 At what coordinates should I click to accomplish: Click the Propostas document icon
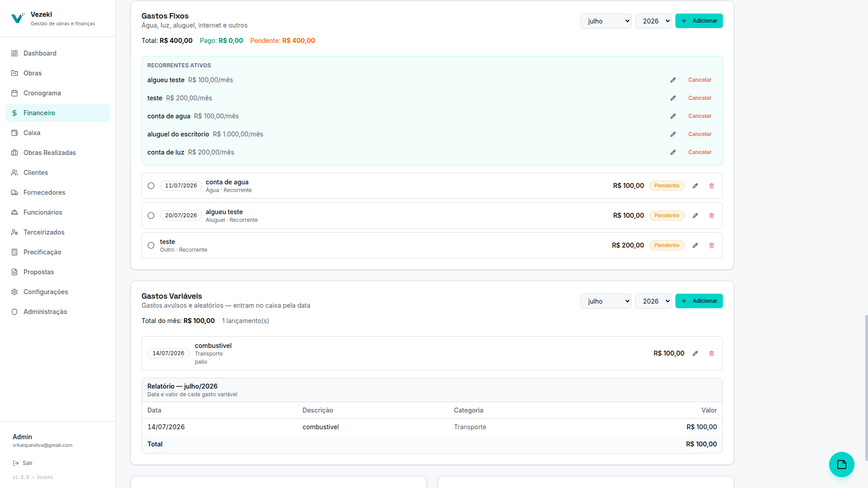click(x=14, y=272)
